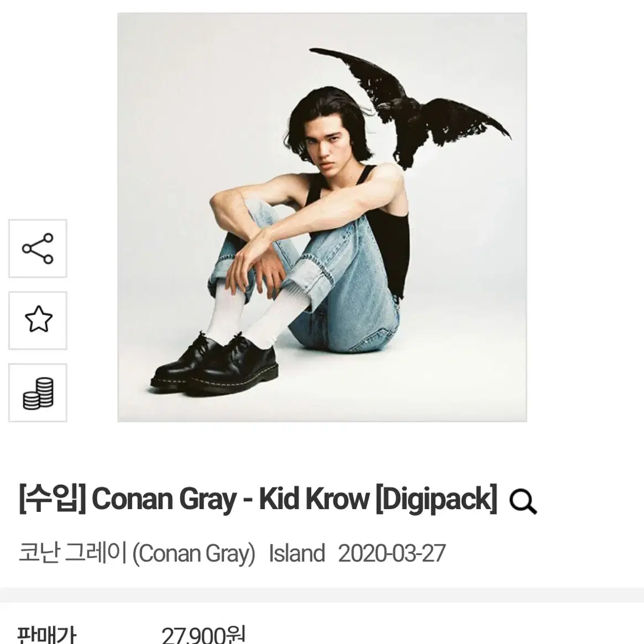Open the Island record label link
644x644 pixels.
pyautogui.click(x=297, y=553)
